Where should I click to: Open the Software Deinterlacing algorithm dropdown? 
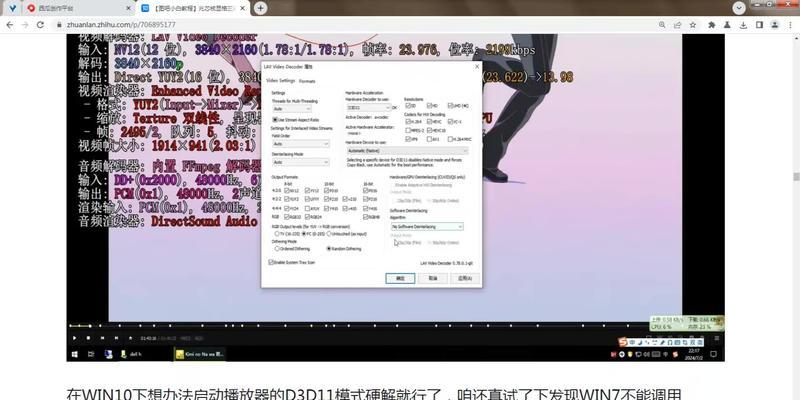pos(427,226)
